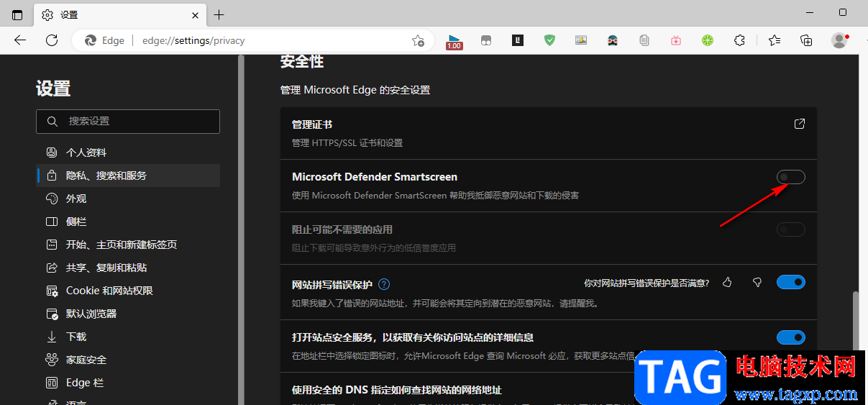Click the 搜索设置 search box
This screenshot has width=868, height=405.
click(128, 122)
